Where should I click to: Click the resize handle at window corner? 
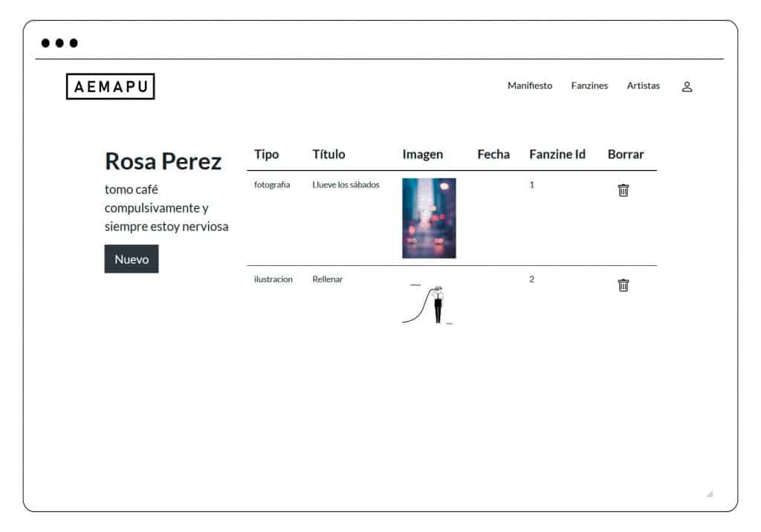point(710,493)
